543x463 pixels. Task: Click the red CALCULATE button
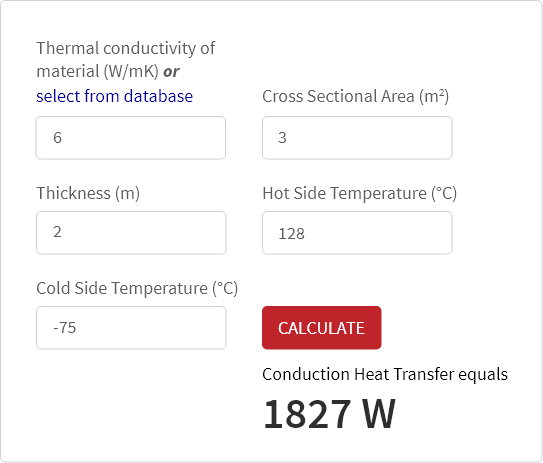click(x=322, y=328)
